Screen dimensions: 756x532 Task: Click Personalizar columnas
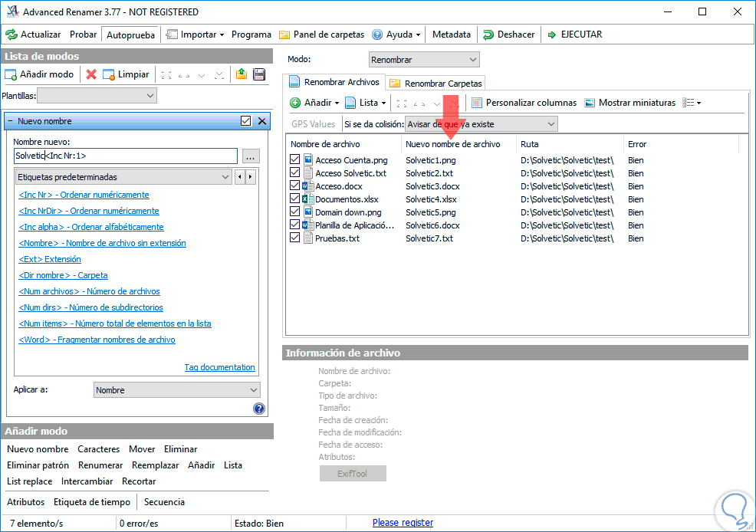point(524,103)
